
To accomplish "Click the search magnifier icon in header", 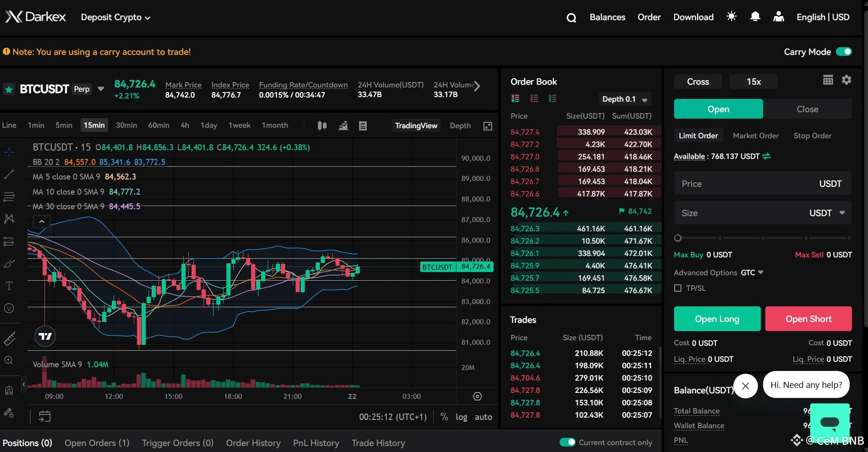I will [571, 17].
